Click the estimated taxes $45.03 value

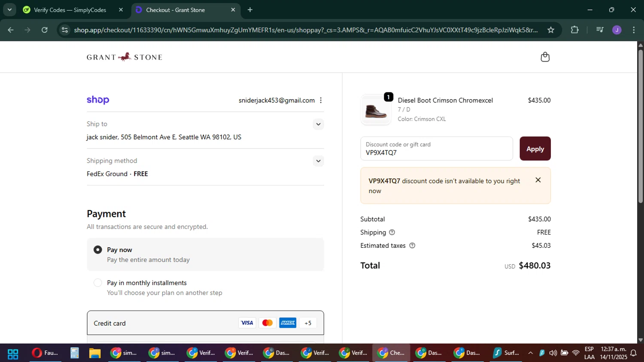(x=541, y=246)
